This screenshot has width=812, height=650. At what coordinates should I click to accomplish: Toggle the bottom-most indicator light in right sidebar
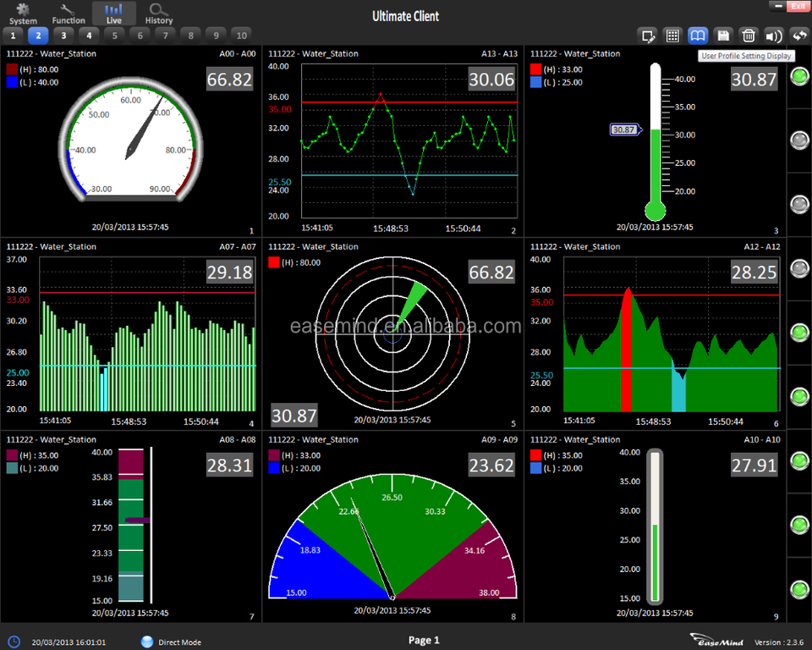(799, 589)
